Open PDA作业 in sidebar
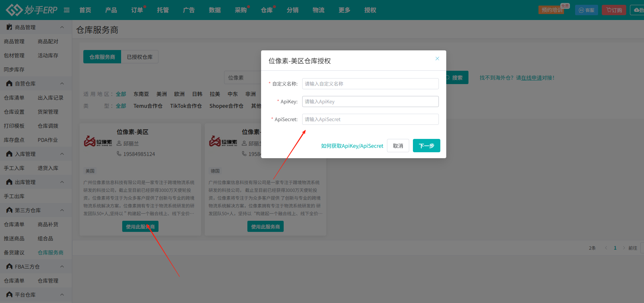This screenshot has height=303, width=644. pyautogui.click(x=48, y=140)
